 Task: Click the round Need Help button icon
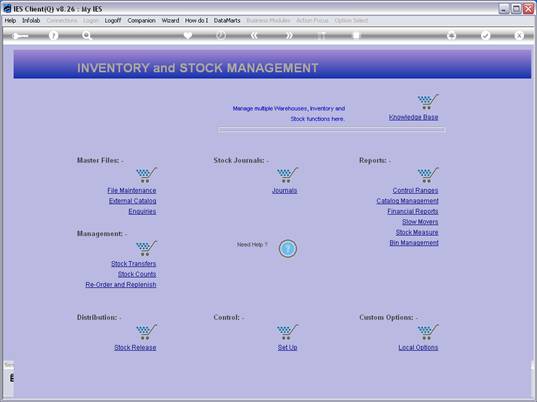pyautogui.click(x=288, y=249)
